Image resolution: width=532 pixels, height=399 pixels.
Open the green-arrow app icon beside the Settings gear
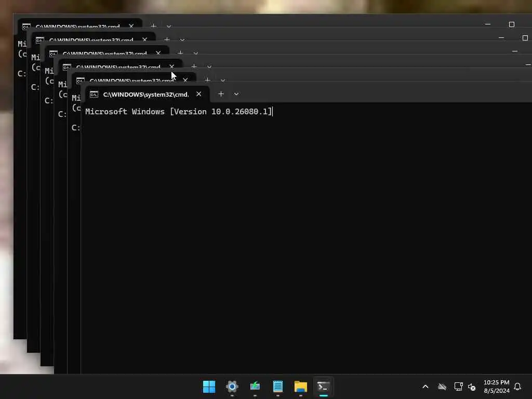255,387
